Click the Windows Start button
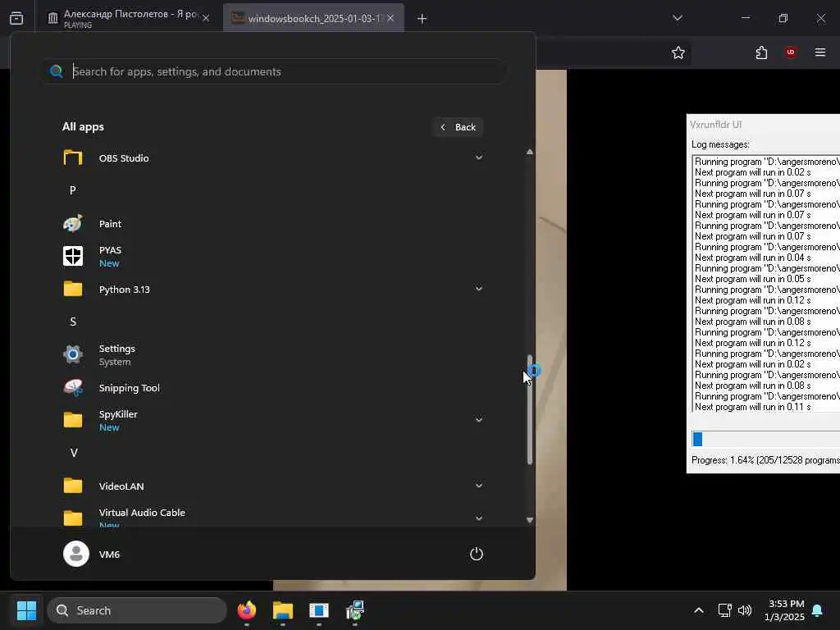 click(x=26, y=610)
